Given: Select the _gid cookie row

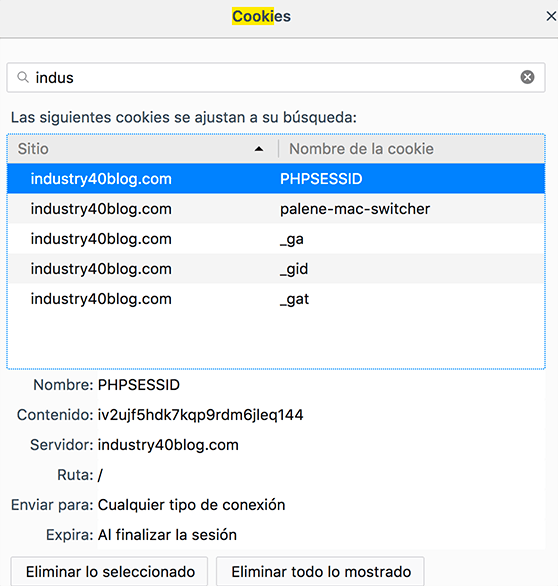Looking at the screenshot, I should coord(276,268).
